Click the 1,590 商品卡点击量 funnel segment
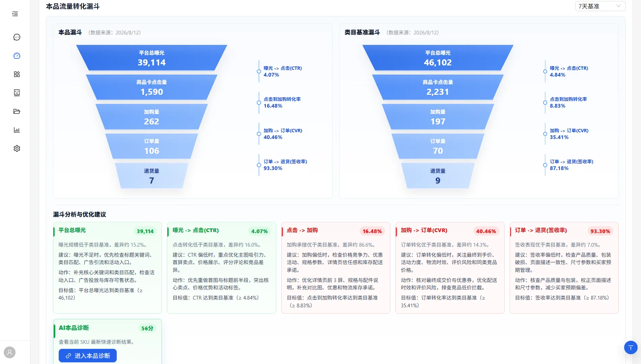 pyautogui.click(x=151, y=87)
